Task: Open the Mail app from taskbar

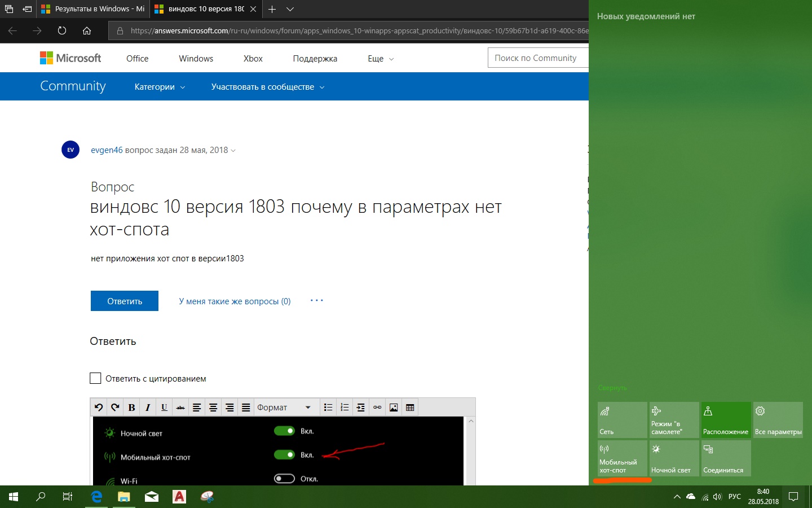Action: [152, 497]
